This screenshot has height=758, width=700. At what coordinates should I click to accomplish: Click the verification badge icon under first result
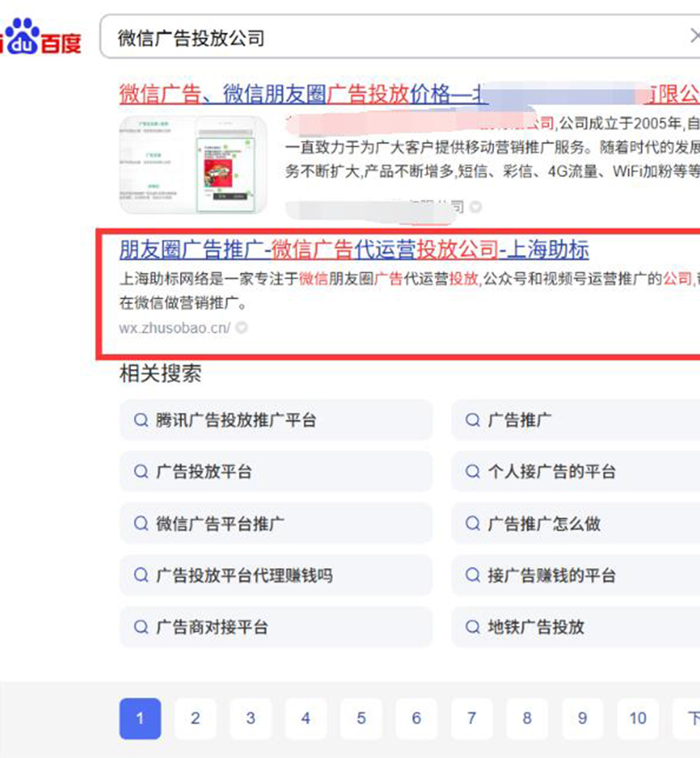pyautogui.click(x=475, y=207)
